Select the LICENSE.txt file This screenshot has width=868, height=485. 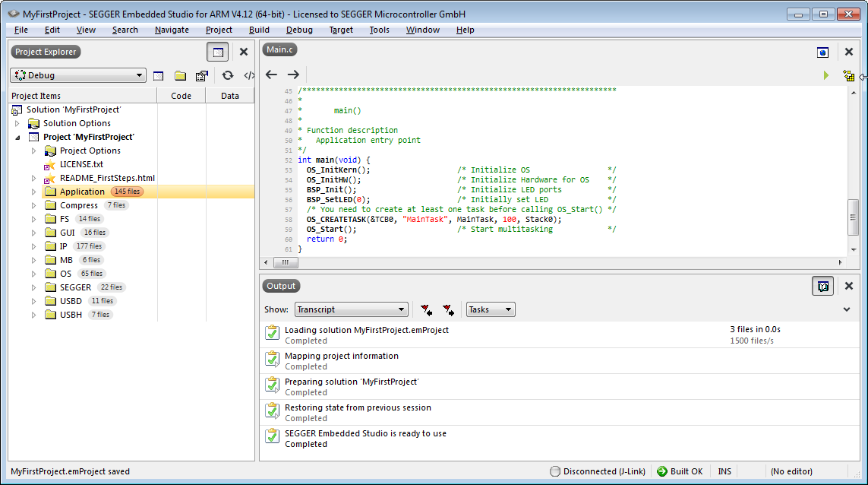click(81, 165)
